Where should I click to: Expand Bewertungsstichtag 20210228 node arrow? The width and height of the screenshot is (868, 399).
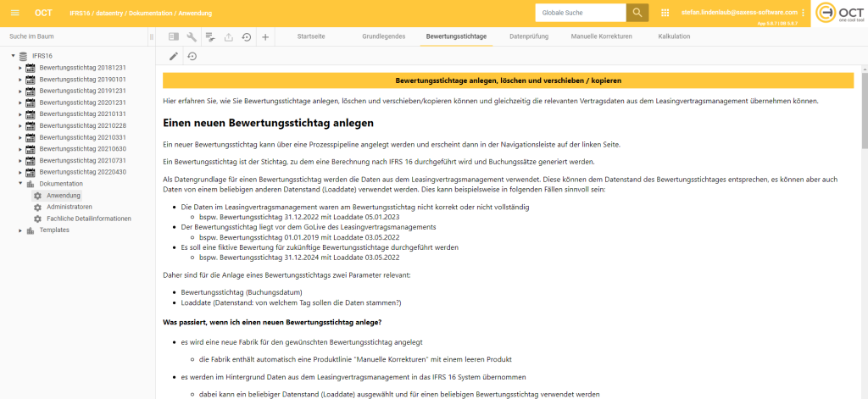20,125
